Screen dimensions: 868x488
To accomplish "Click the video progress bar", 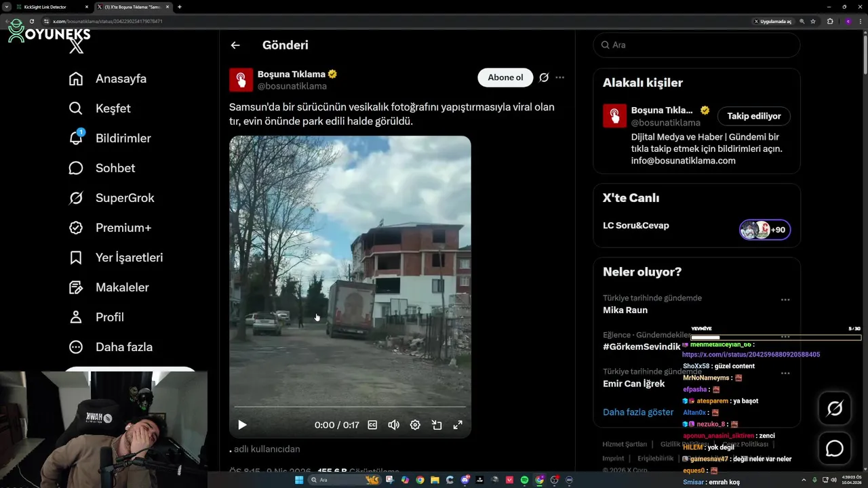I will point(350,407).
